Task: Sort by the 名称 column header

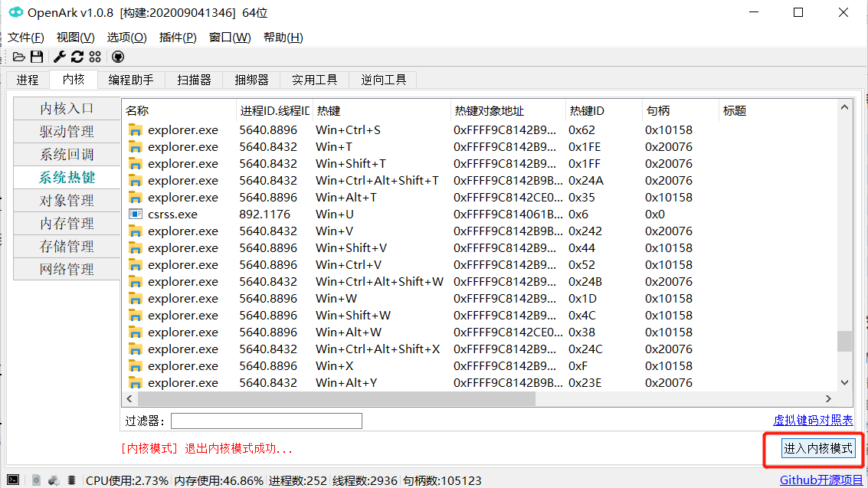Action: 179,110
